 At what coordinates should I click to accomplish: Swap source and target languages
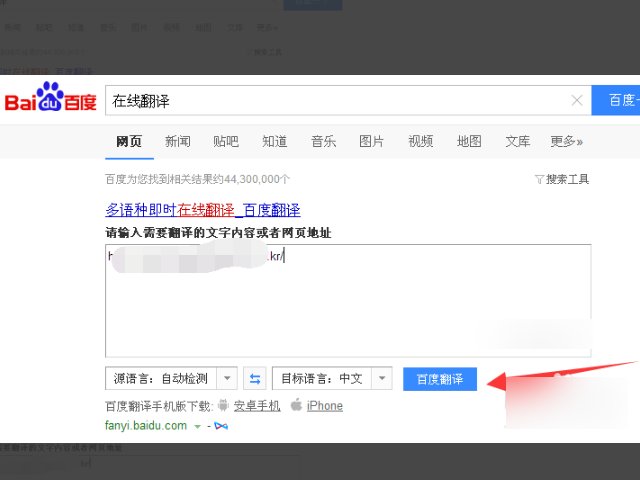pos(255,379)
